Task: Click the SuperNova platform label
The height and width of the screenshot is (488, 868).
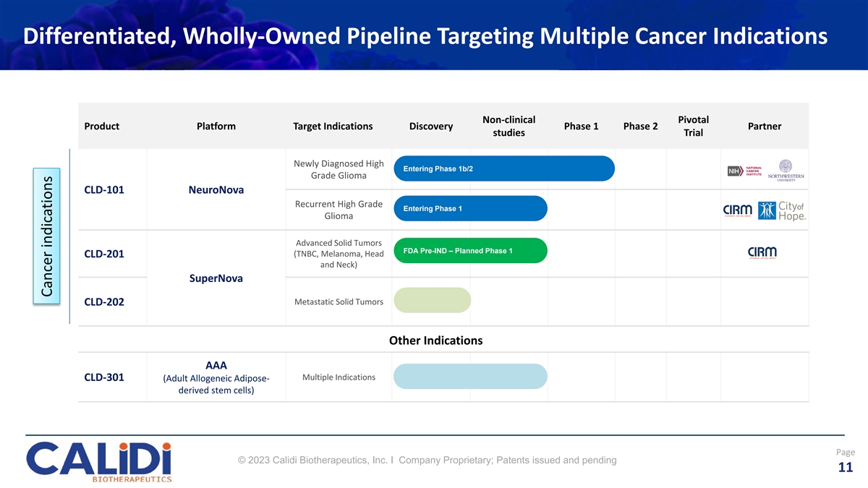Action: tap(216, 278)
